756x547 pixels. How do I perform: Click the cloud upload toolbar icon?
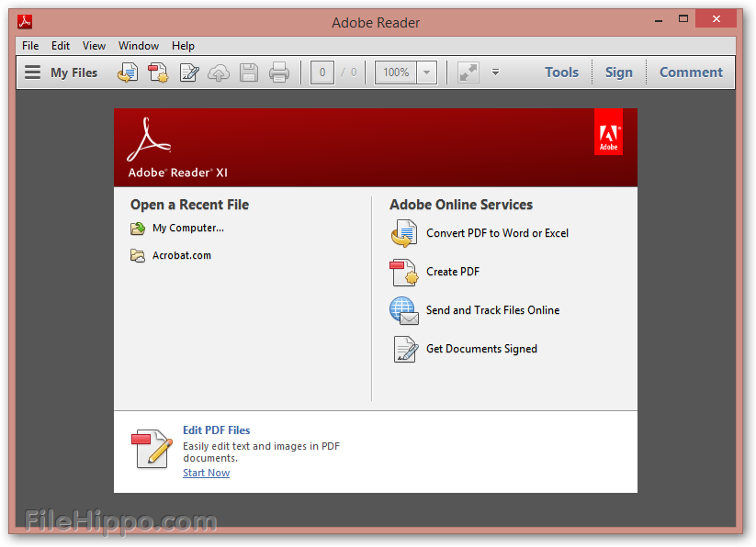219,73
